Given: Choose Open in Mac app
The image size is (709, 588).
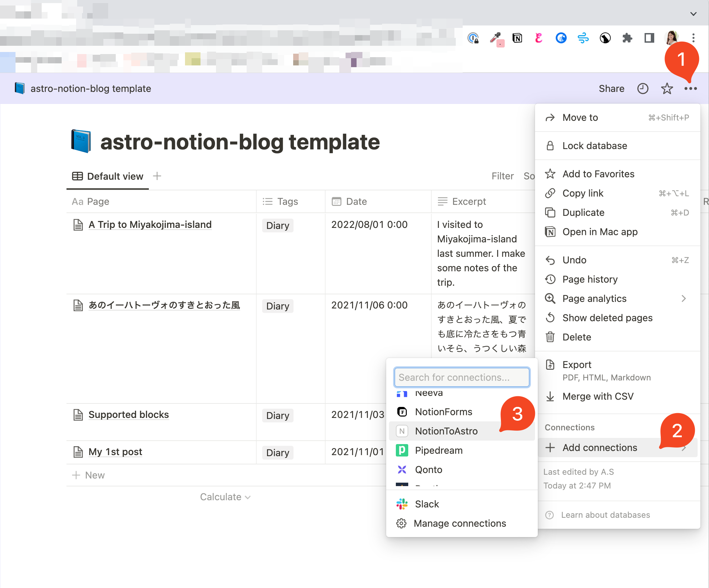Looking at the screenshot, I should (x=617, y=232).
